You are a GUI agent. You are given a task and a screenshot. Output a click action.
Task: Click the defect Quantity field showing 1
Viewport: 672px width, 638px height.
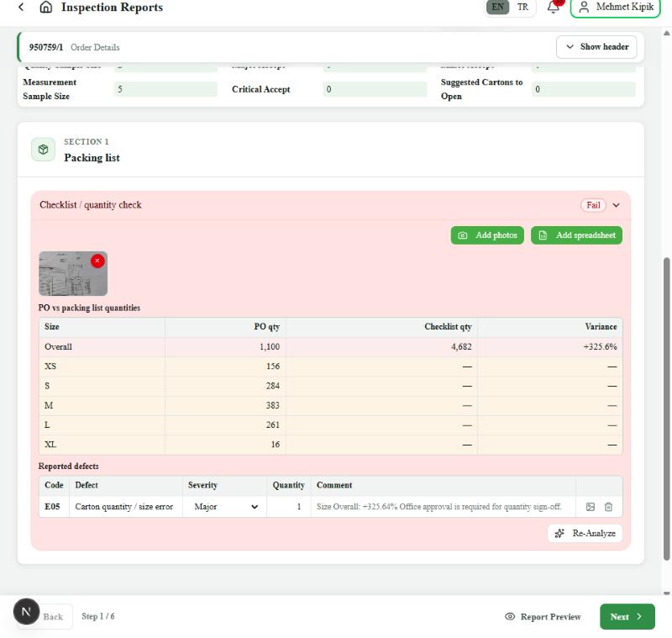(289, 506)
